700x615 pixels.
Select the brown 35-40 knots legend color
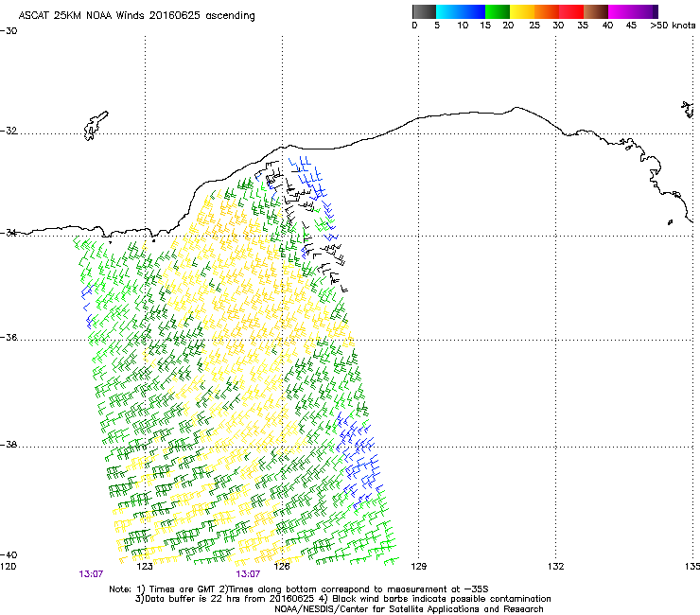[x=596, y=11]
